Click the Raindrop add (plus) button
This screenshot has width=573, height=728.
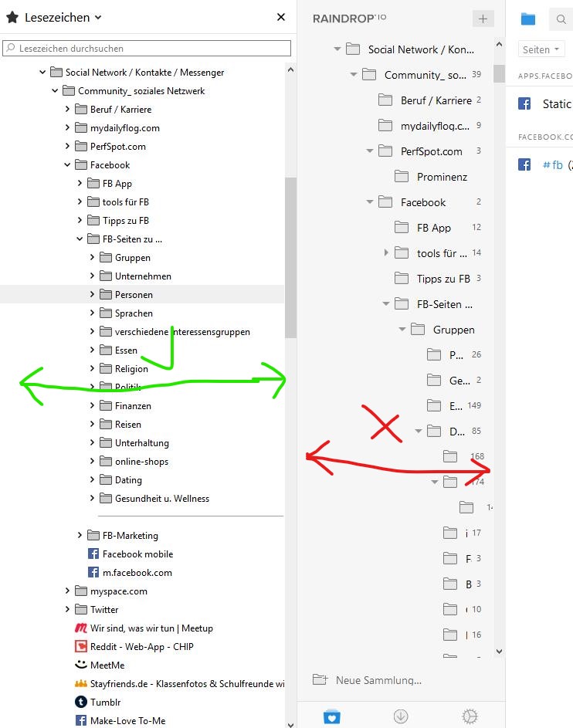(x=483, y=19)
